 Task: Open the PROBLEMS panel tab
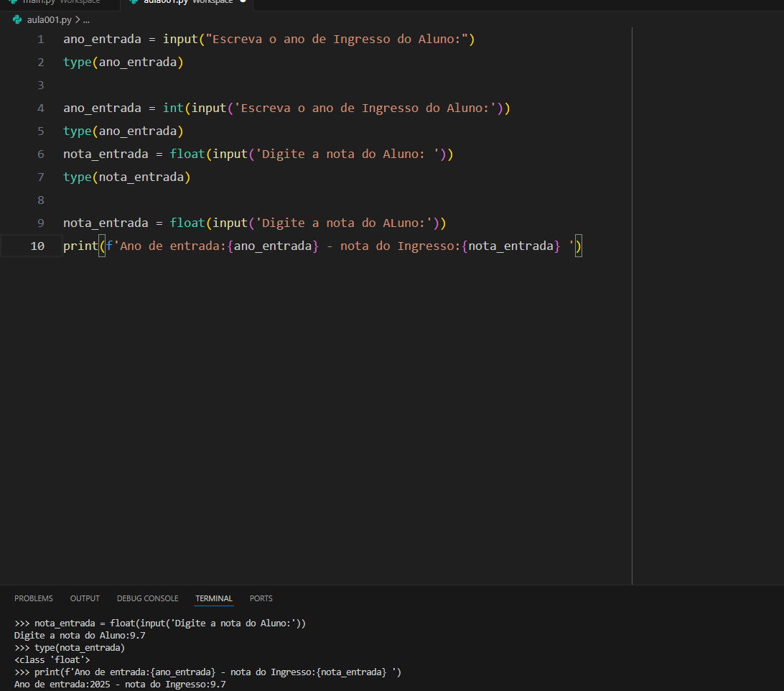pyautogui.click(x=34, y=598)
